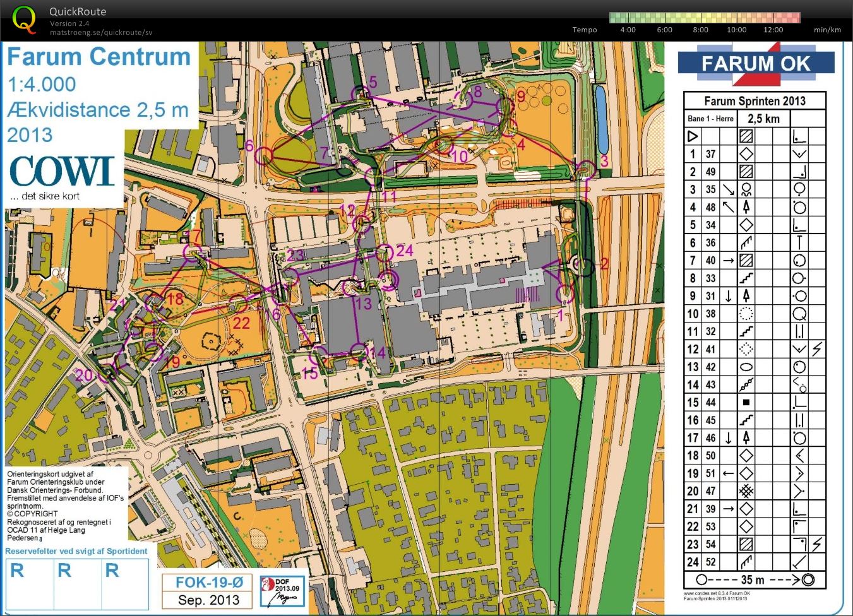
Task: Click the '... det sikre kort' slogan
Action: (44, 196)
